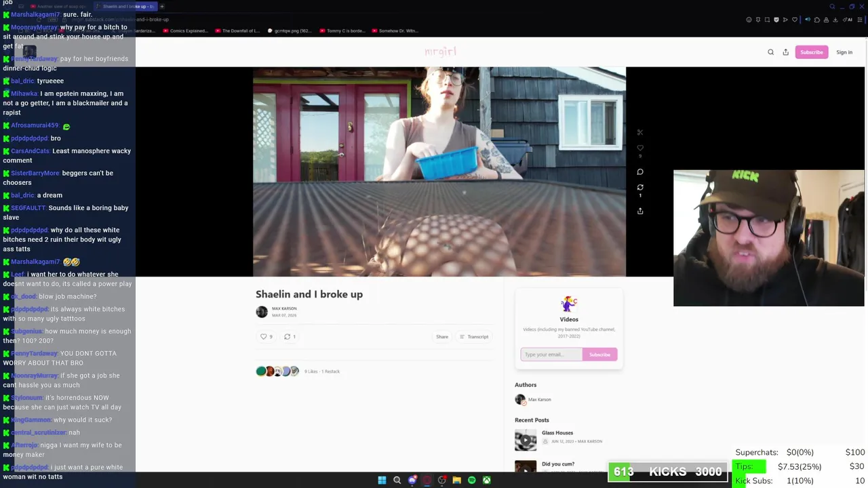The width and height of the screenshot is (868, 488).
Task: Click the share upload icon beside video
Action: click(639, 211)
